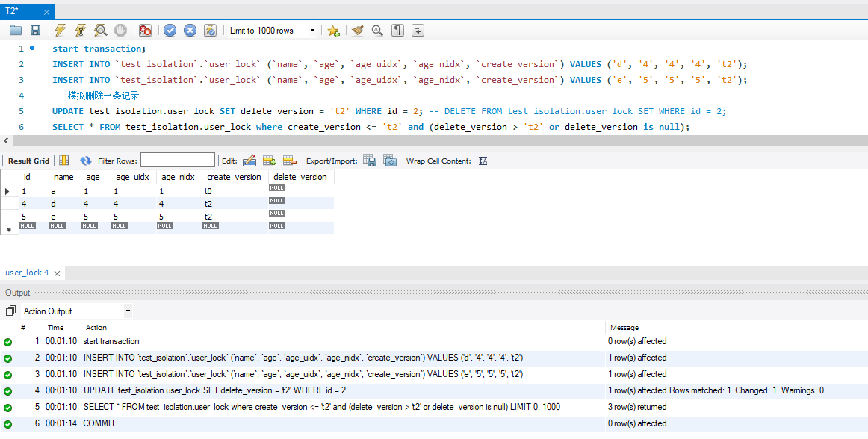868x439 pixels.
Task: Run Explain on current statement
Action: (x=100, y=31)
